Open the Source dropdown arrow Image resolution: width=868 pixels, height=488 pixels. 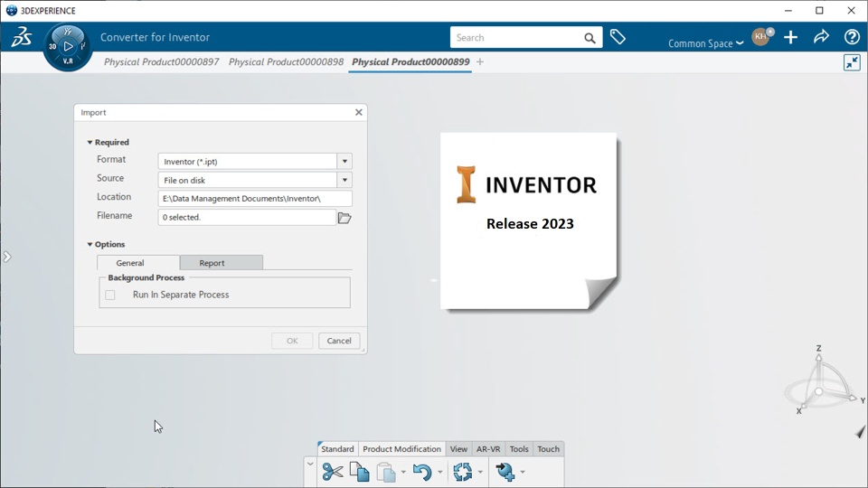[x=344, y=180]
